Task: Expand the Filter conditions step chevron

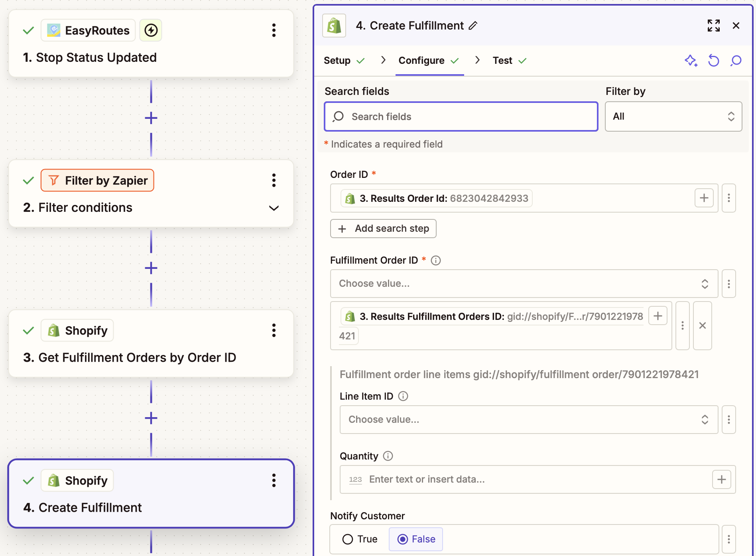Action: pos(274,208)
